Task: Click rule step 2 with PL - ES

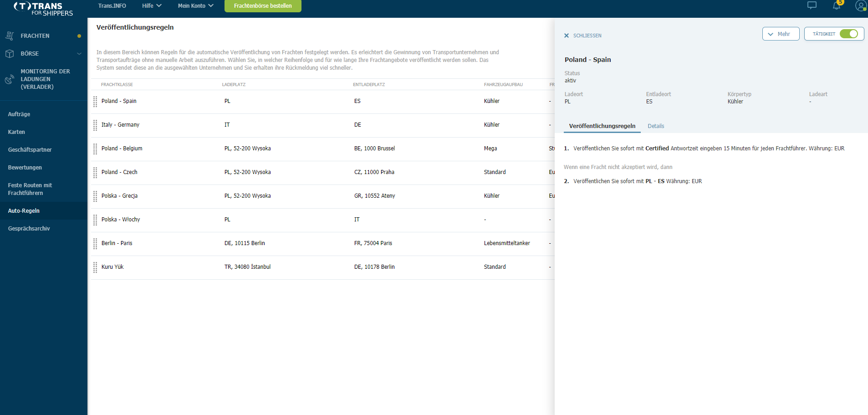Action: point(633,181)
